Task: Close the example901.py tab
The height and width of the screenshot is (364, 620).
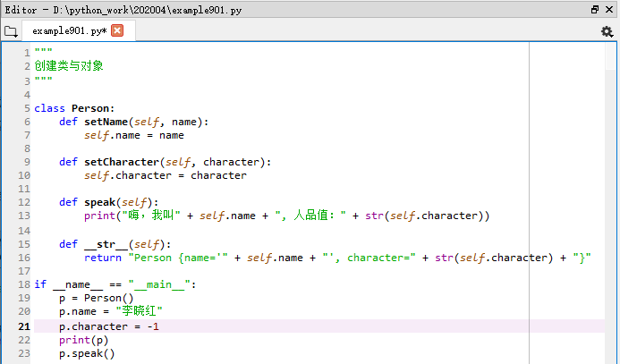Action: click(x=117, y=30)
